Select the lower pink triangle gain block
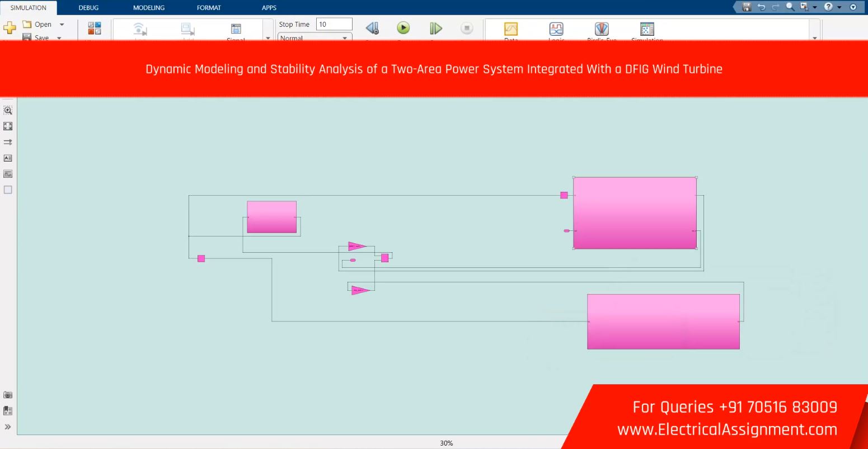 [360, 290]
